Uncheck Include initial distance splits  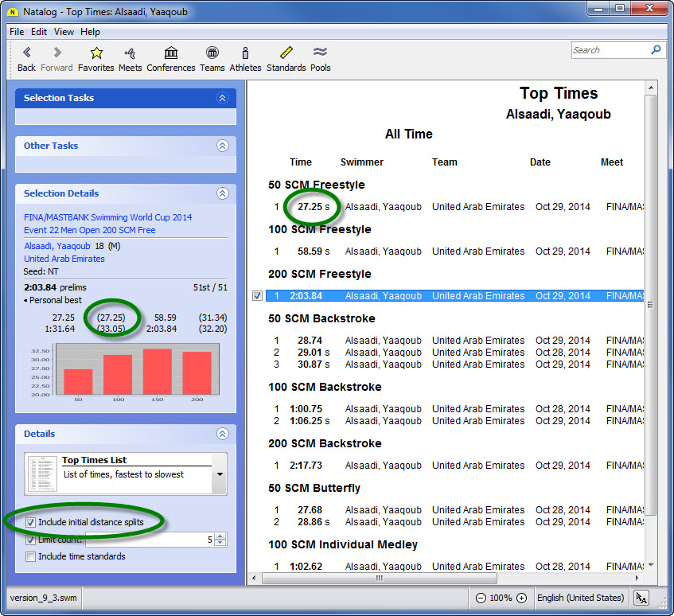[x=31, y=522]
